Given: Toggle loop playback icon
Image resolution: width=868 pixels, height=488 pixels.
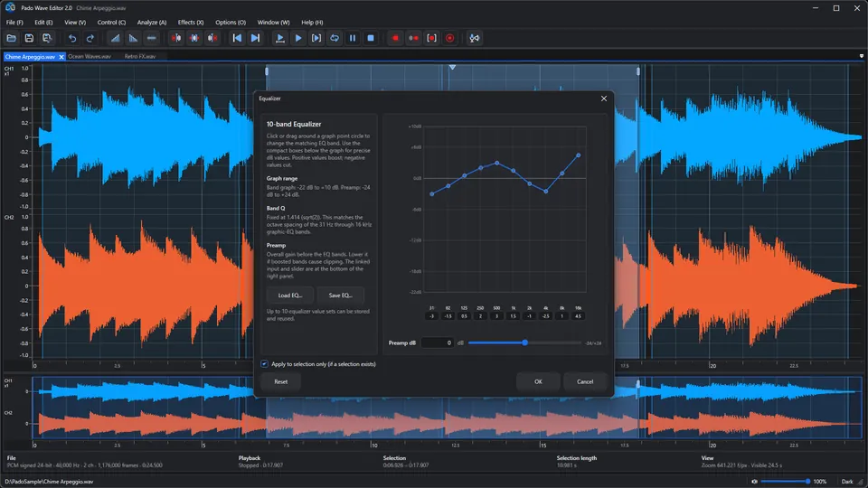Looking at the screenshot, I should [x=335, y=38].
